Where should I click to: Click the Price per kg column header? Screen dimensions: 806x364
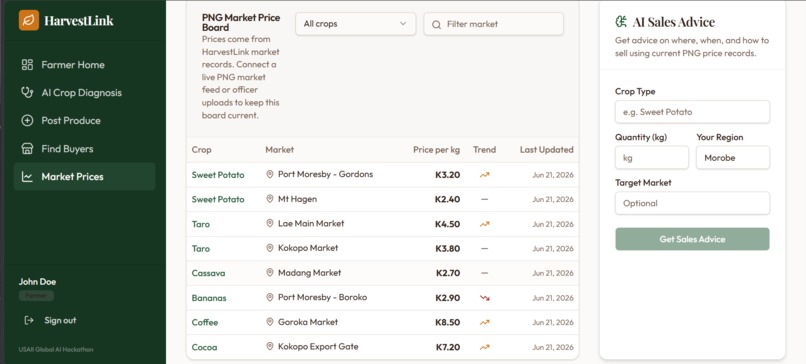point(436,150)
